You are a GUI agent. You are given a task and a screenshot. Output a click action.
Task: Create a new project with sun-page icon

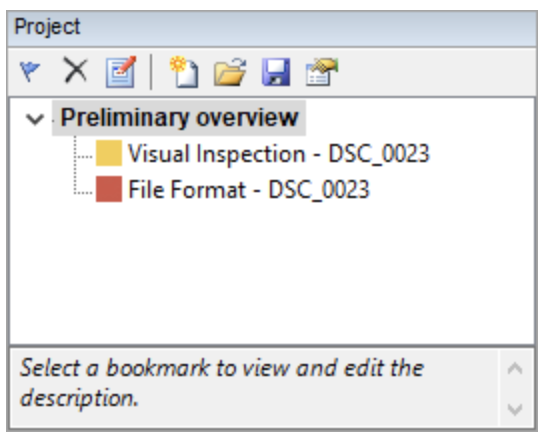tap(185, 71)
